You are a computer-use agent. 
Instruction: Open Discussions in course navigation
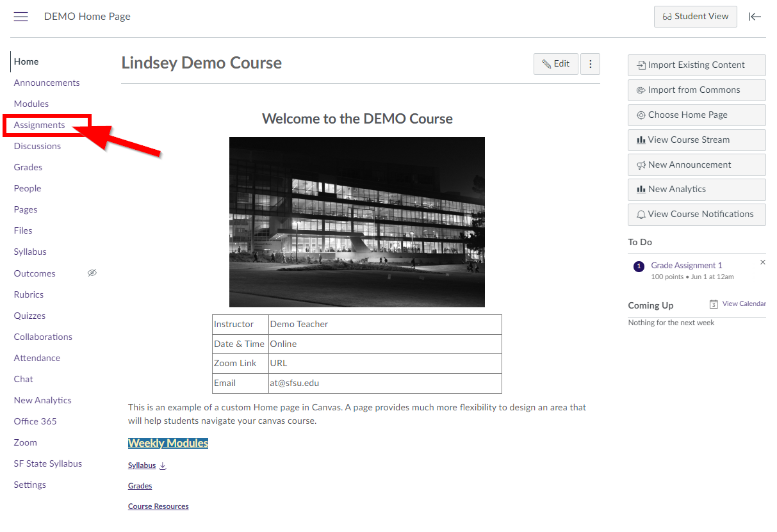point(37,146)
